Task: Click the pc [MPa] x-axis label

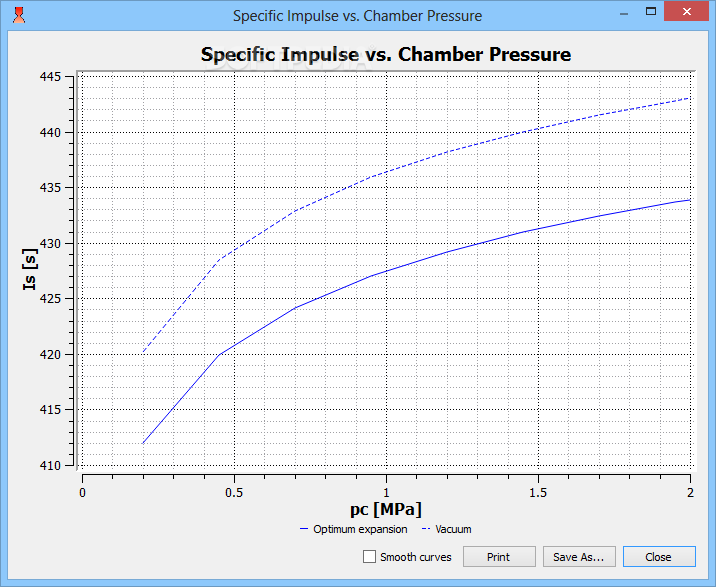Action: 386,509
